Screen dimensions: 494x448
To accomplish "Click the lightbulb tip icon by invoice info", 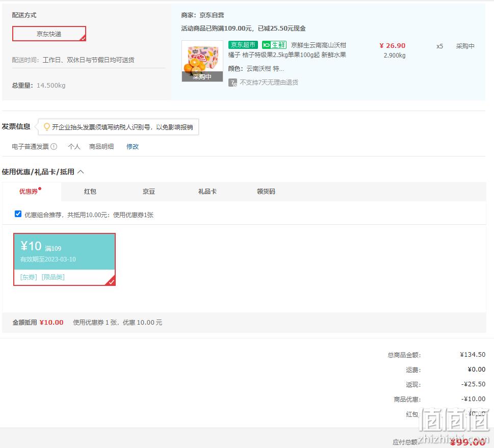I will [x=46, y=126].
